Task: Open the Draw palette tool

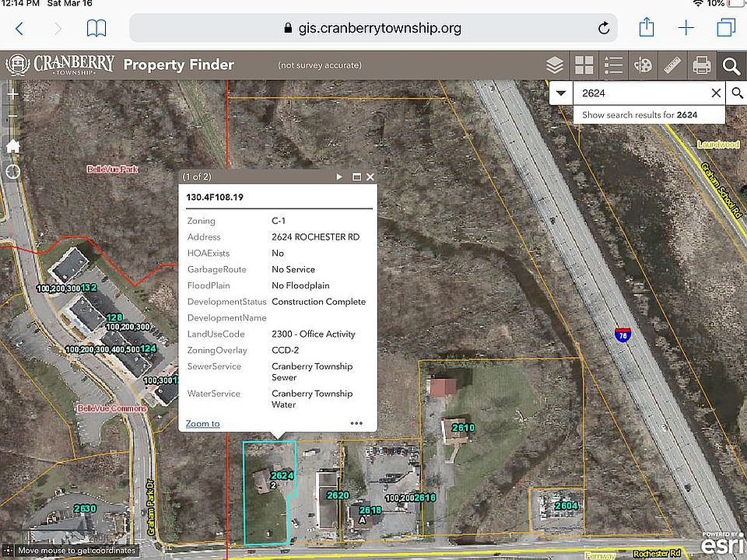Action: 643,65
